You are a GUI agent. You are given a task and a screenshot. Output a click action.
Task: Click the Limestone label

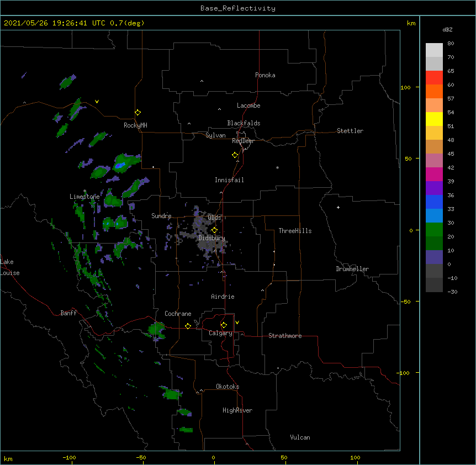tap(84, 197)
